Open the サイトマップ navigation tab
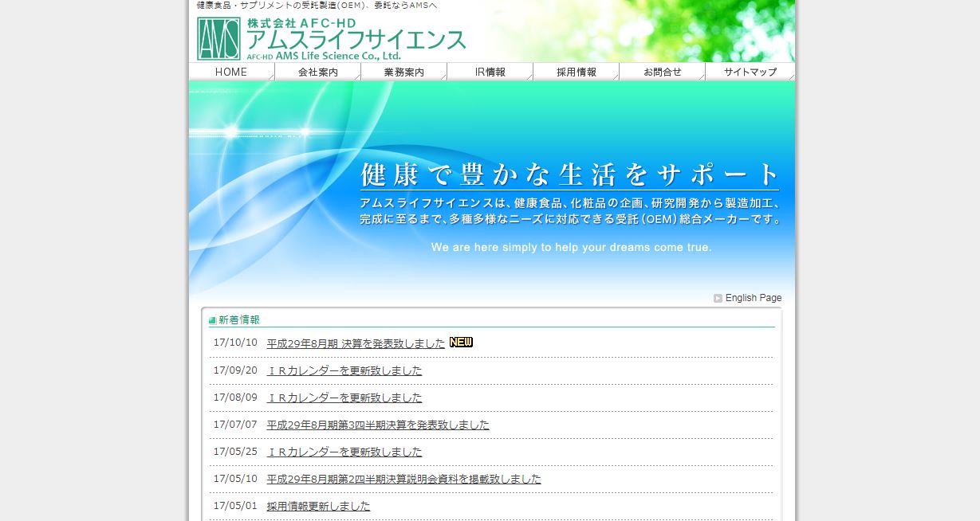The image size is (980, 521). point(749,72)
